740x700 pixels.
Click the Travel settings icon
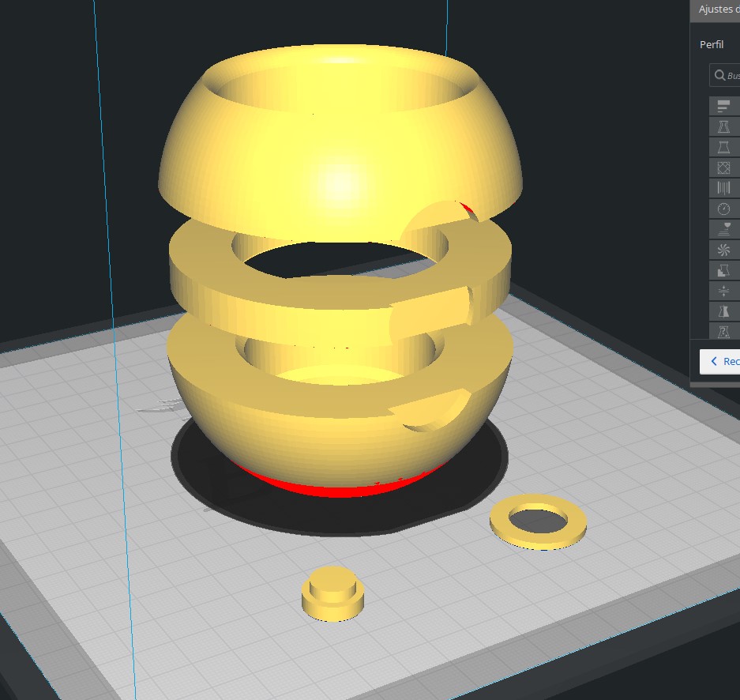click(723, 228)
